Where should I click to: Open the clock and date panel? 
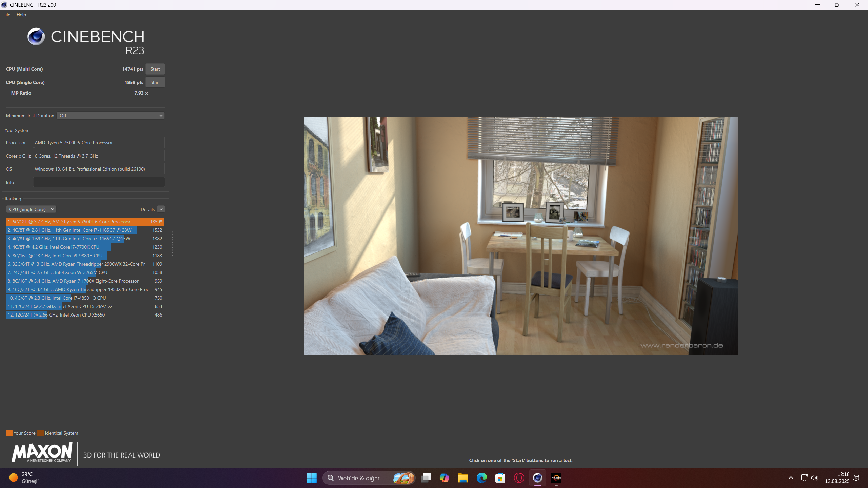(837, 478)
